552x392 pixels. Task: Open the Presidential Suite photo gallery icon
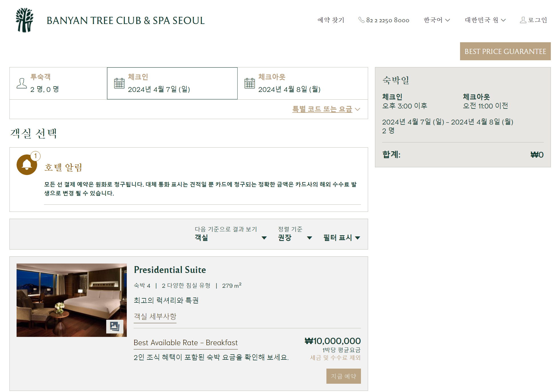click(x=115, y=326)
